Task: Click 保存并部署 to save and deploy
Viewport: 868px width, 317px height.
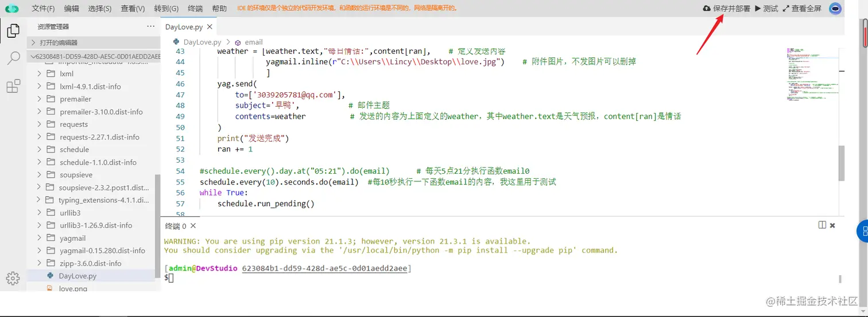Action: point(726,9)
